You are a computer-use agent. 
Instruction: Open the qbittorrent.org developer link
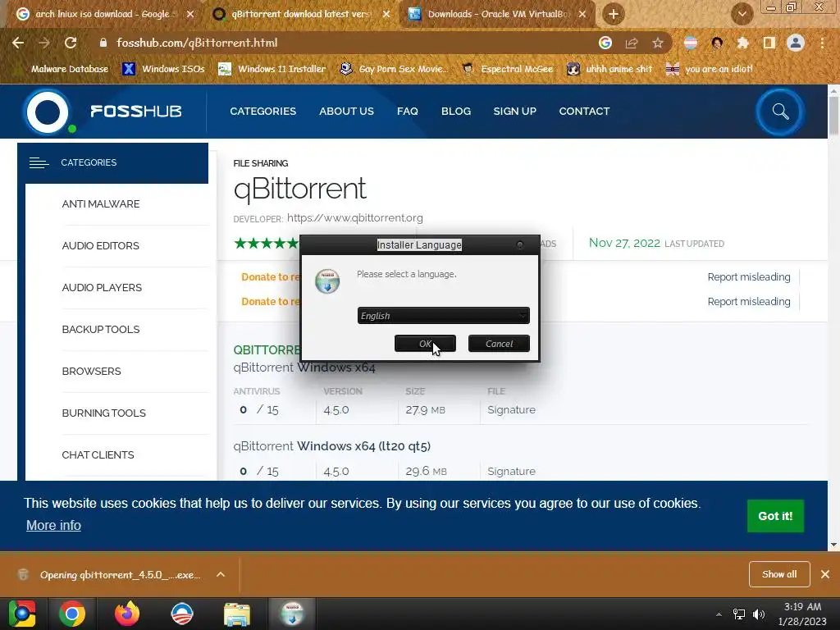click(354, 218)
